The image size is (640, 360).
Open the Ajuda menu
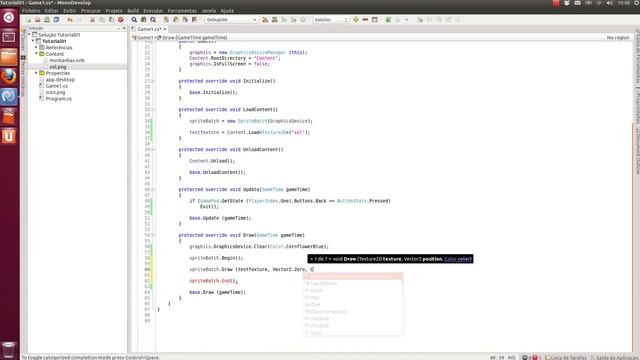click(x=227, y=11)
